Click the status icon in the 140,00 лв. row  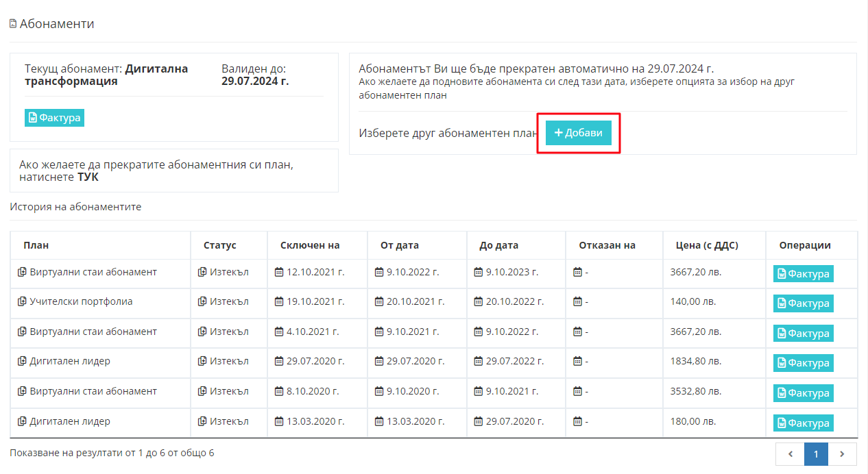202,301
